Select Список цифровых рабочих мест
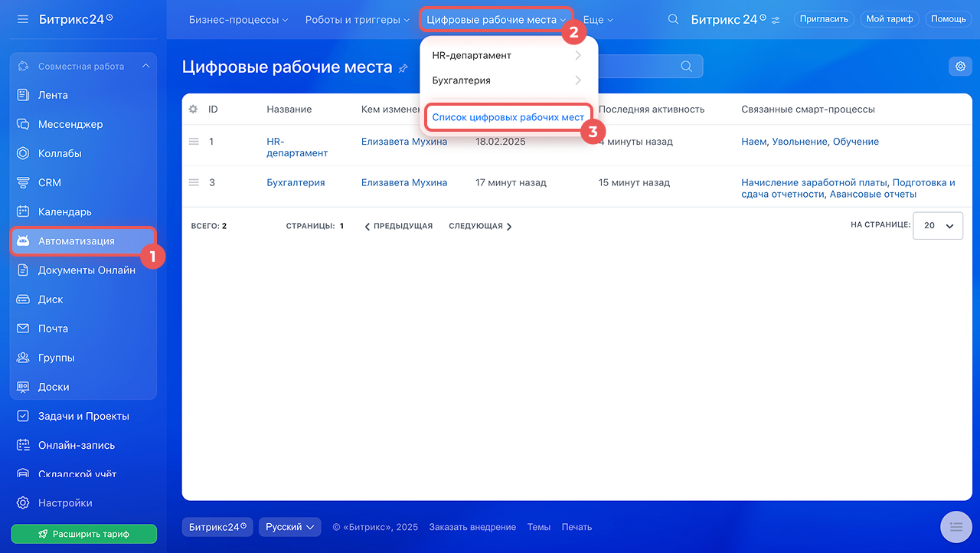The height and width of the screenshot is (553, 980). pyautogui.click(x=508, y=118)
